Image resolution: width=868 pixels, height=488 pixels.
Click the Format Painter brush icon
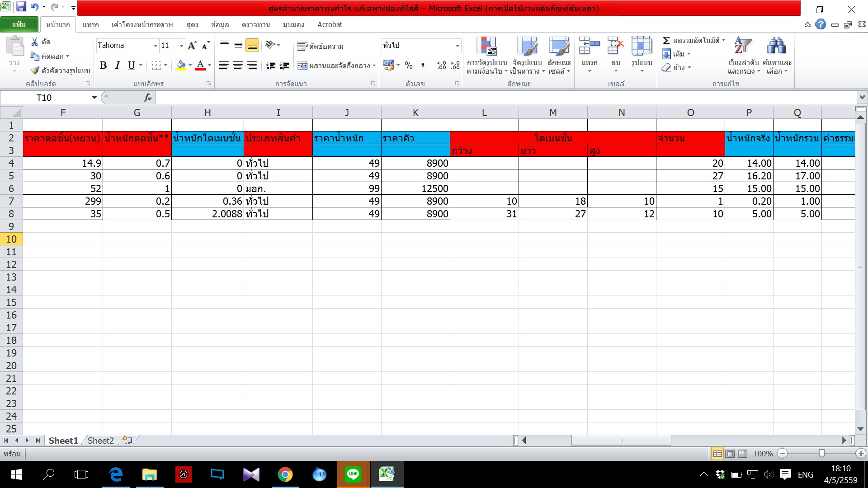coord(35,70)
